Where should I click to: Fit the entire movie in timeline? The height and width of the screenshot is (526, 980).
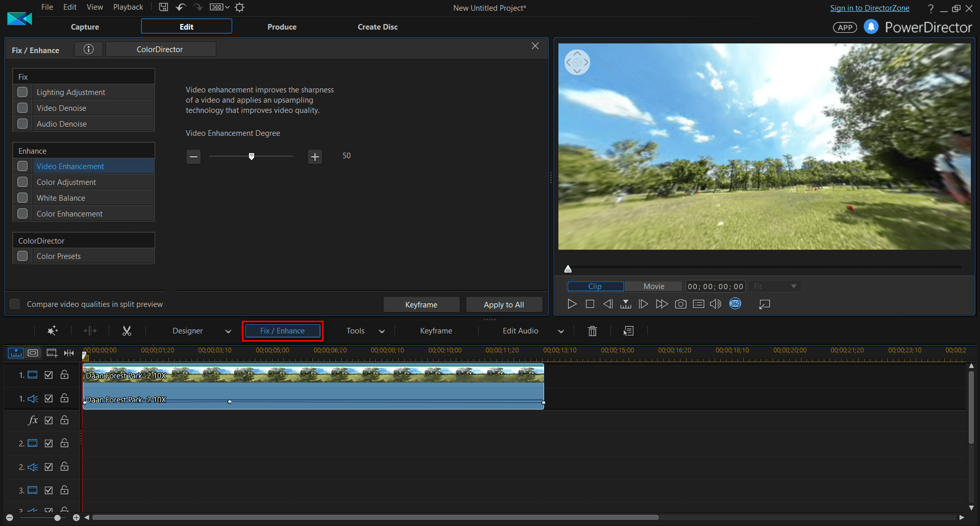point(69,353)
